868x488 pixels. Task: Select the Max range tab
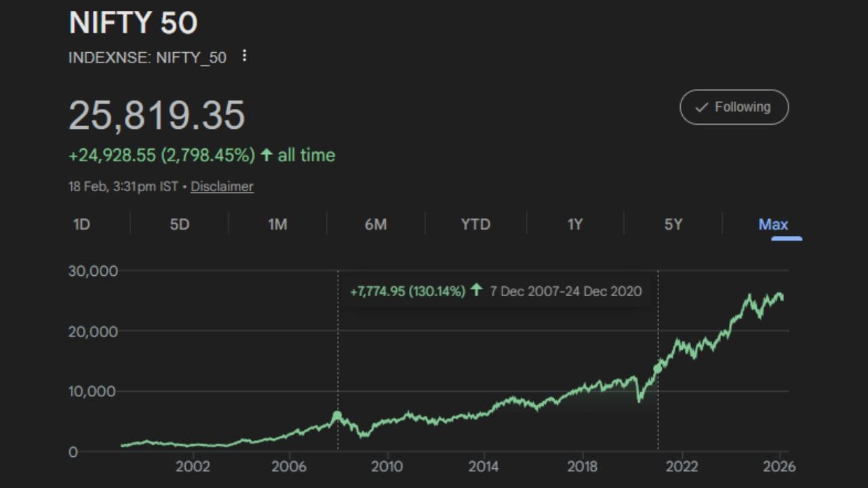pos(773,224)
